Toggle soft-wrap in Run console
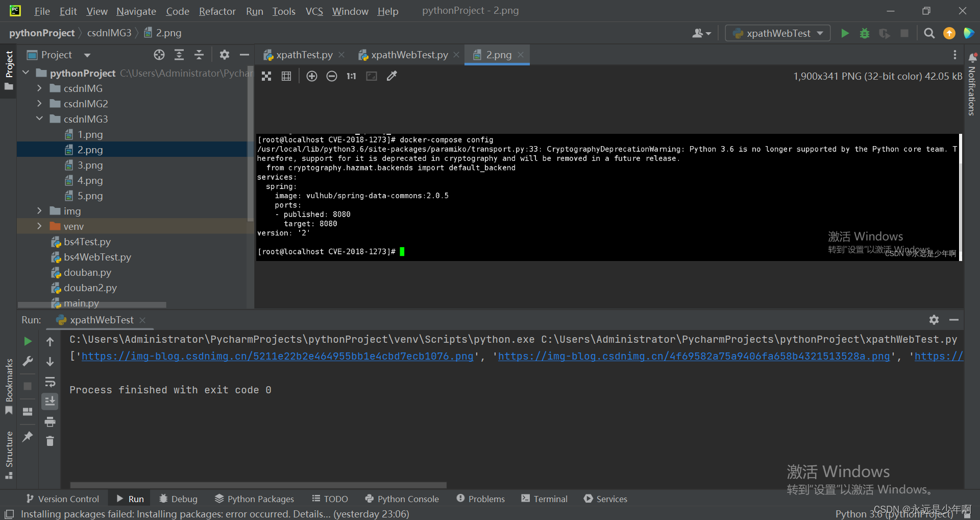 point(50,382)
